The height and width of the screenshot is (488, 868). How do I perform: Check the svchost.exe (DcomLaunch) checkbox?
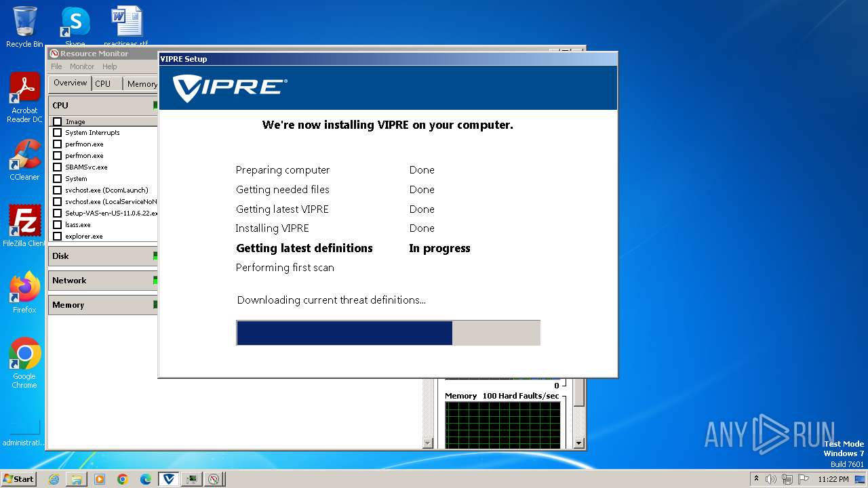click(58, 190)
